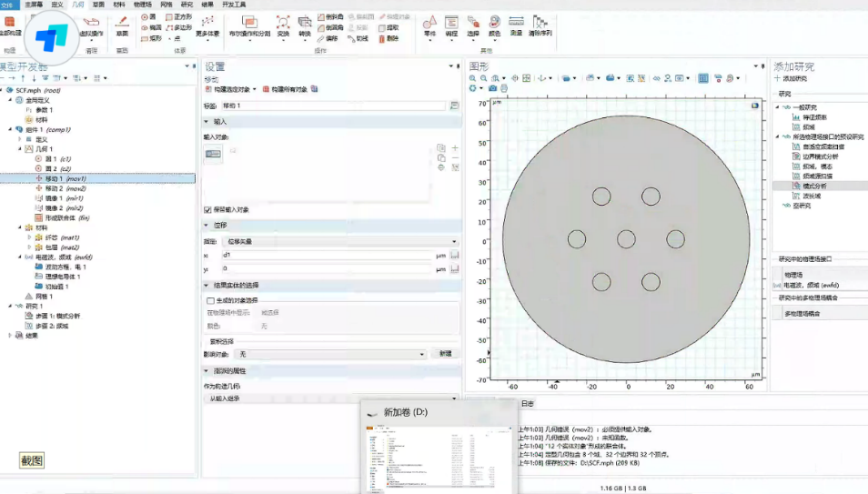This screenshot has width=868, height=494.
Task: Click the camera snapshot icon in Graphics toolbar
Action: pyautogui.click(x=493, y=88)
